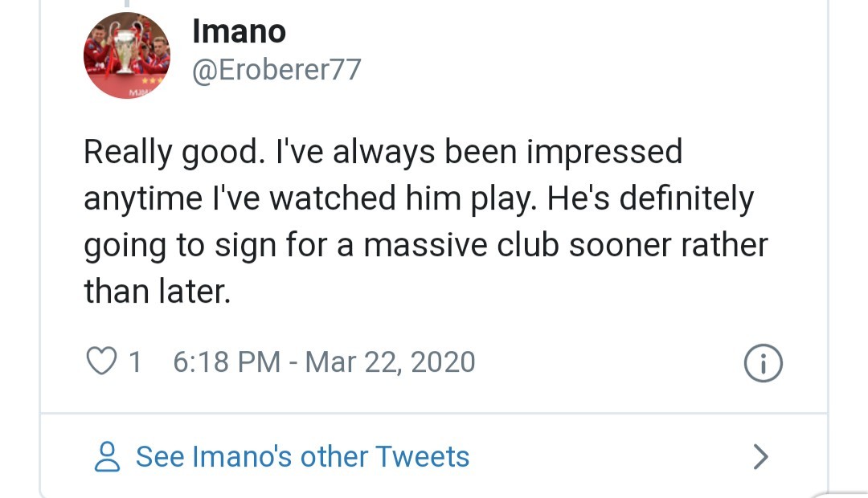This screenshot has height=498, width=868.
Task: Expand the tweet with the right chevron arrow
Action: click(761, 455)
